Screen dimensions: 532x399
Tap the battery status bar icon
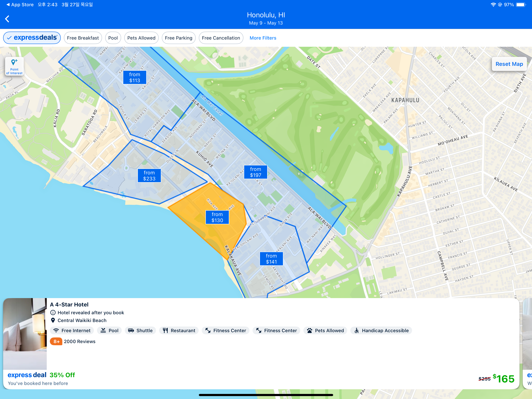521,4
